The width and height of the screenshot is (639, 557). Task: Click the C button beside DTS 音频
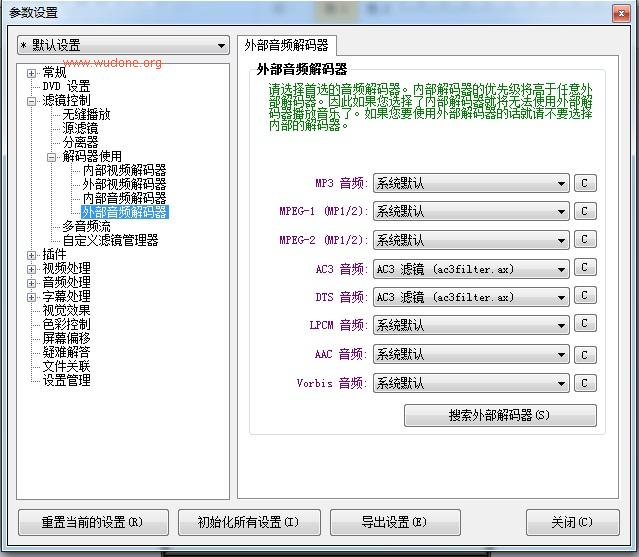pyautogui.click(x=585, y=295)
